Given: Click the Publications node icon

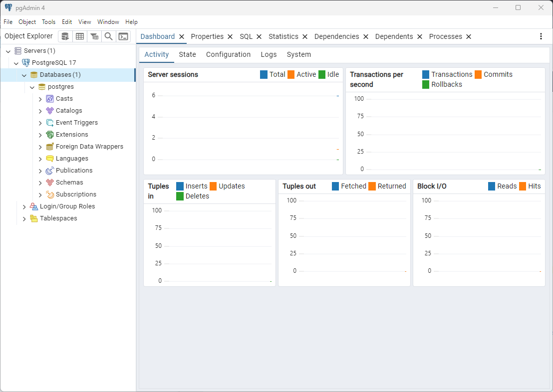Looking at the screenshot, I should coord(50,171).
